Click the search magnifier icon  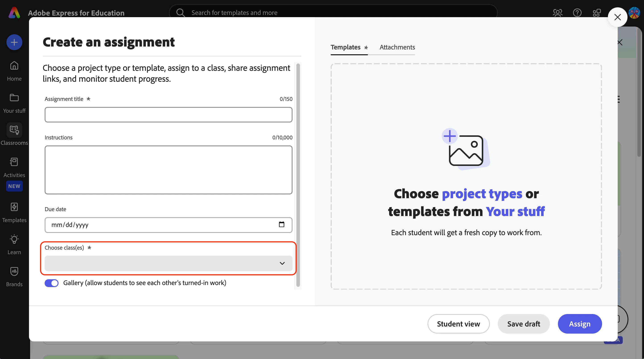pyautogui.click(x=180, y=12)
